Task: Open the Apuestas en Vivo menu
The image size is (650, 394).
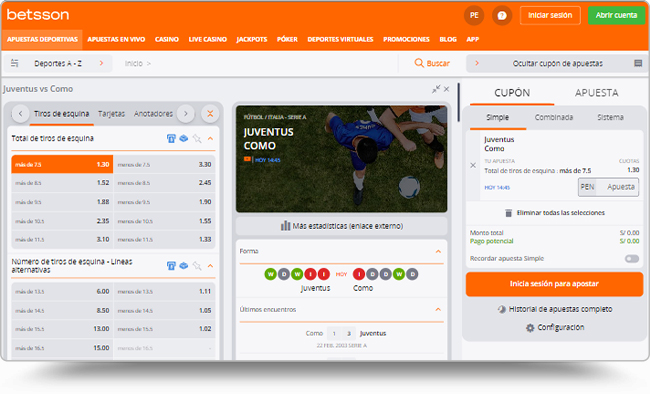Action: (x=116, y=39)
